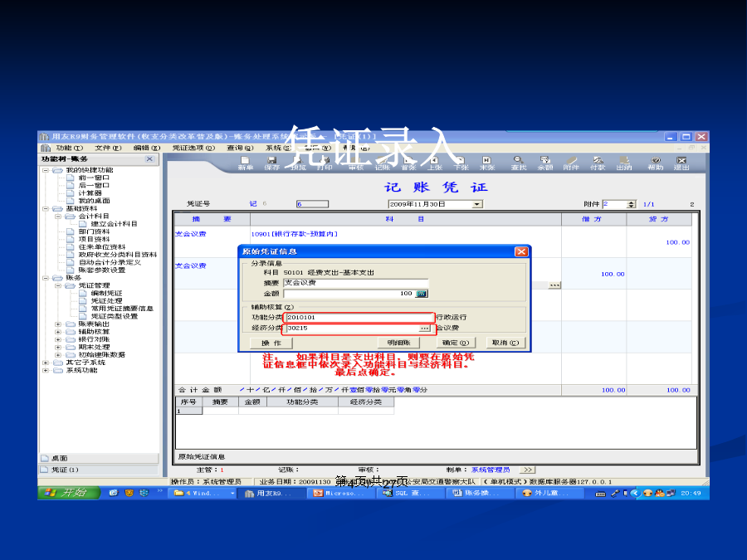The image size is (747, 560).
Task: Click the 保存 (save) toolbar icon
Action: pyautogui.click(x=272, y=163)
